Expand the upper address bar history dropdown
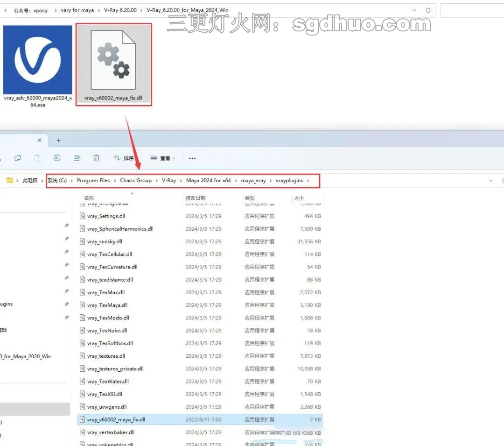This screenshot has width=504, height=446. click(414, 10)
